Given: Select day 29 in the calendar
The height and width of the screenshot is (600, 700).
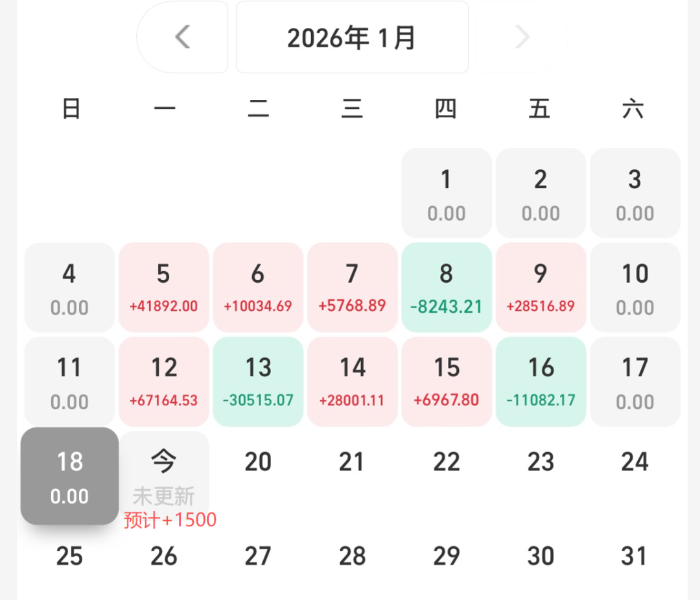Looking at the screenshot, I should tap(447, 557).
